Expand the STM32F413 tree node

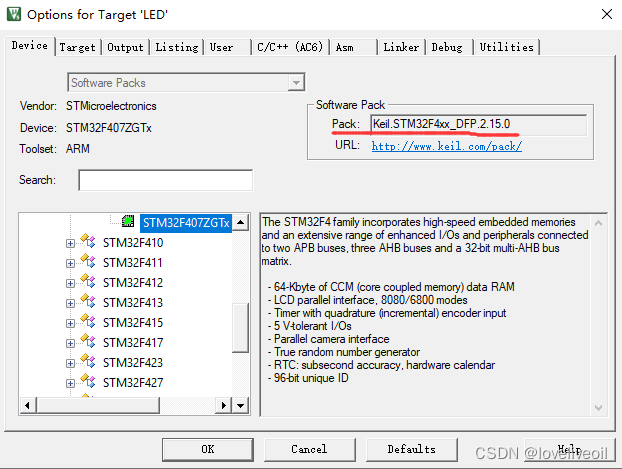click(x=70, y=304)
